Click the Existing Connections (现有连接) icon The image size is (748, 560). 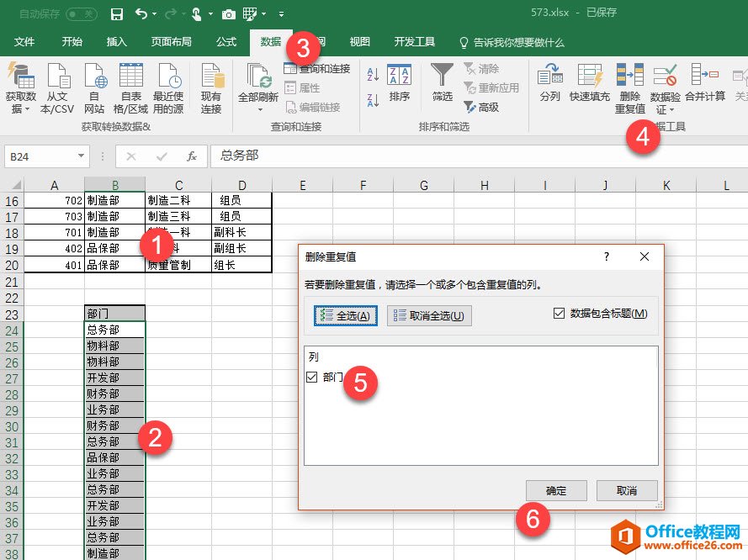[x=211, y=77]
